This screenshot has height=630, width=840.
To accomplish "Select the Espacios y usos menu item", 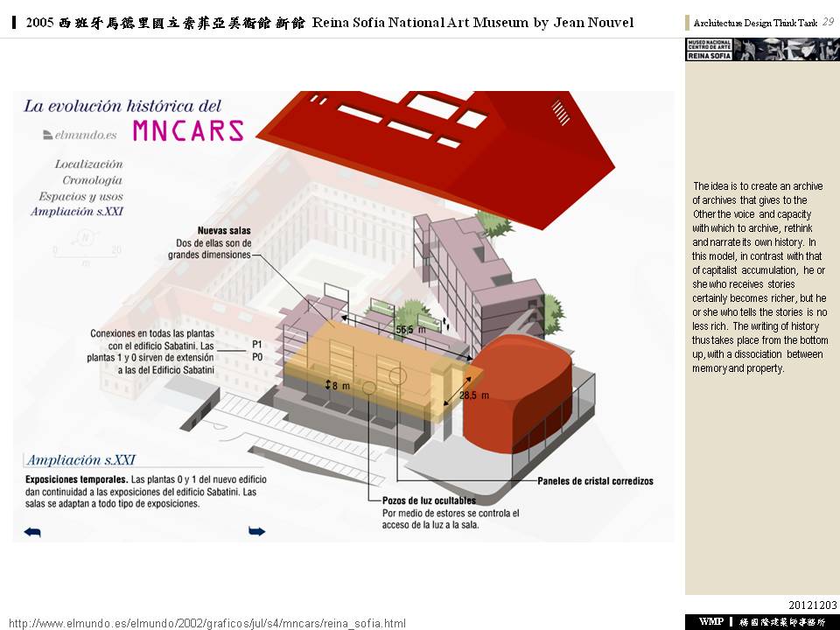I will pos(80,196).
